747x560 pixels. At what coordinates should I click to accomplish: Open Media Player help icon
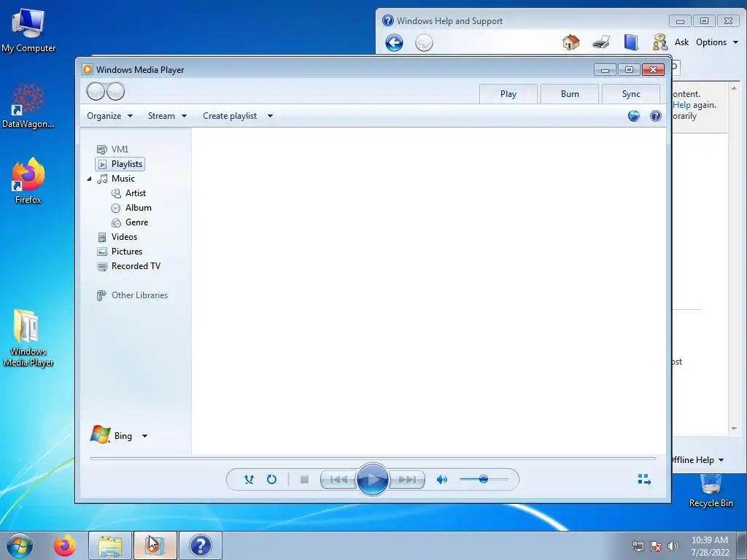[x=656, y=116]
